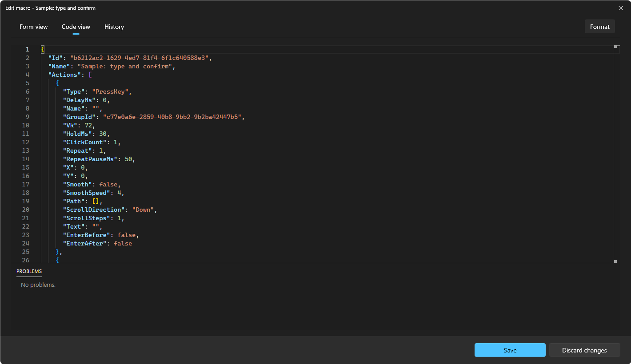Click the "EnterAfter" false value
This screenshot has height=364, width=631.
point(123,243)
